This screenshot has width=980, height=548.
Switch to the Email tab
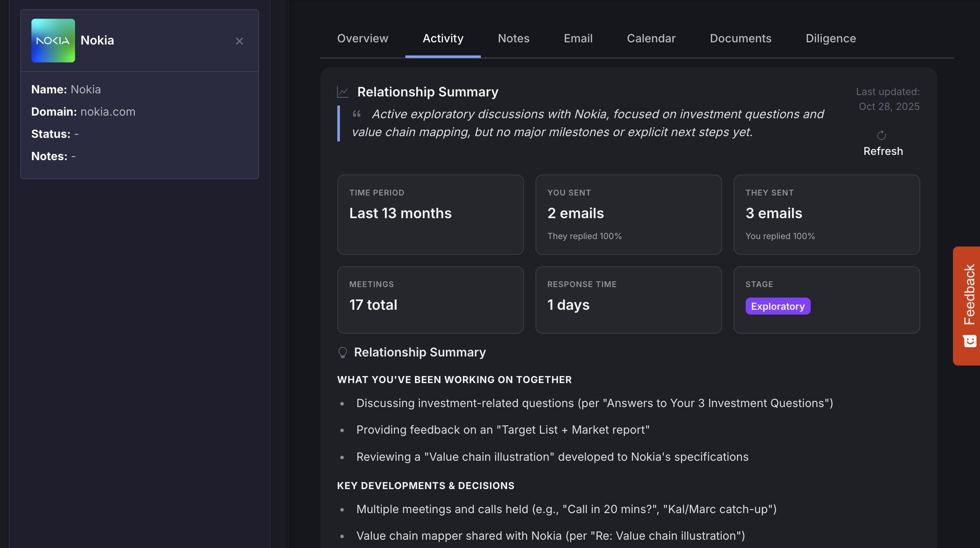point(578,38)
